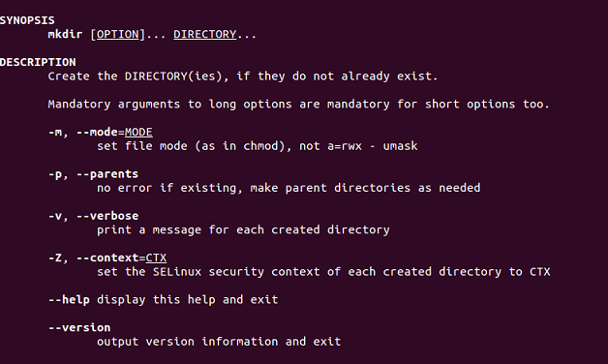Click the -p, --parents option
This screenshot has height=364, width=608.
coord(93,174)
